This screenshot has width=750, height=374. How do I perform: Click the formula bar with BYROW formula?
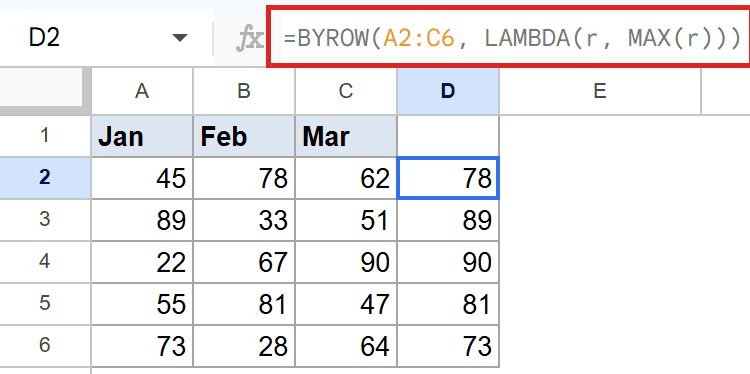coord(511,38)
